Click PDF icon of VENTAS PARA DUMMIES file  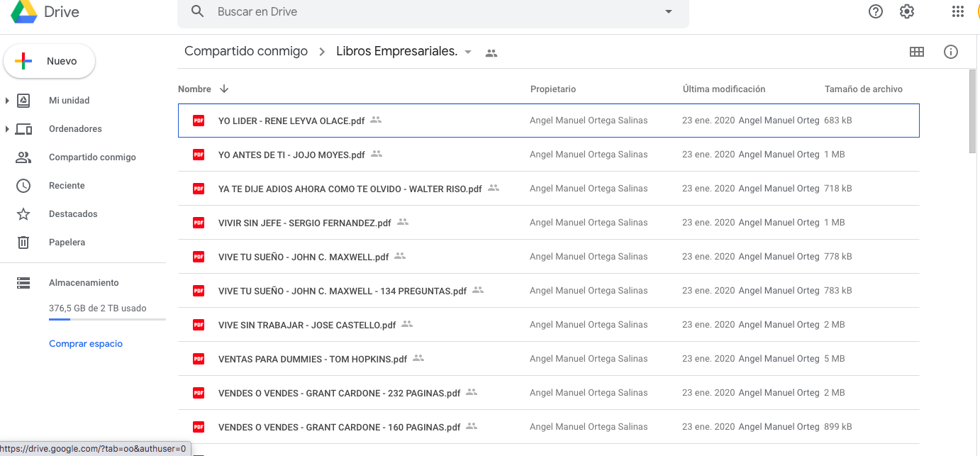point(199,359)
